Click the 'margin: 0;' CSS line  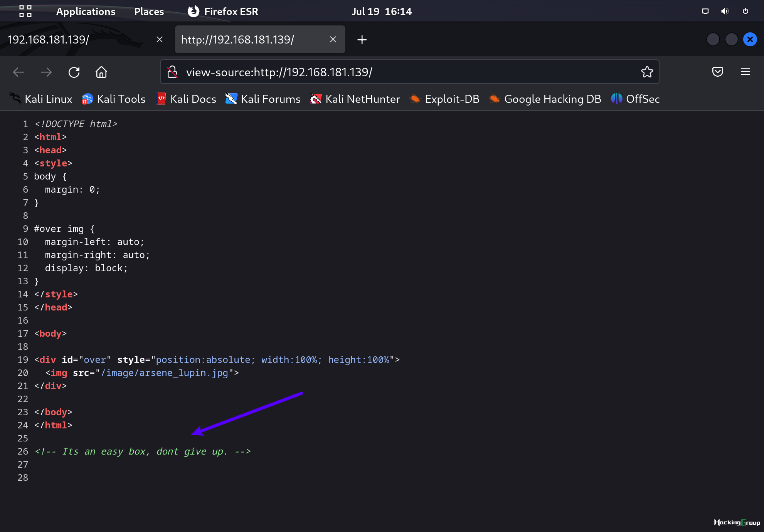click(72, 190)
